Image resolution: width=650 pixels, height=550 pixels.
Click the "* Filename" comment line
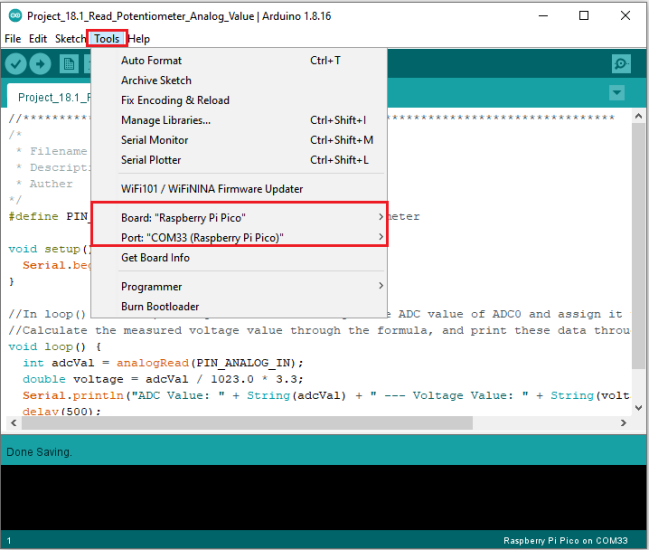(52, 151)
